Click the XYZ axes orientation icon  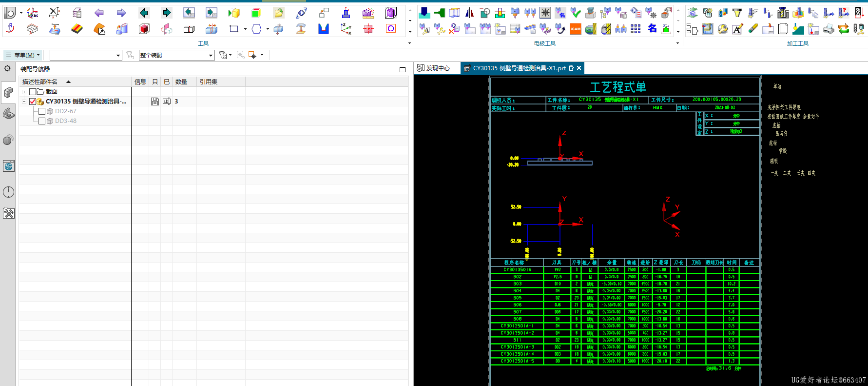pyautogui.click(x=346, y=29)
